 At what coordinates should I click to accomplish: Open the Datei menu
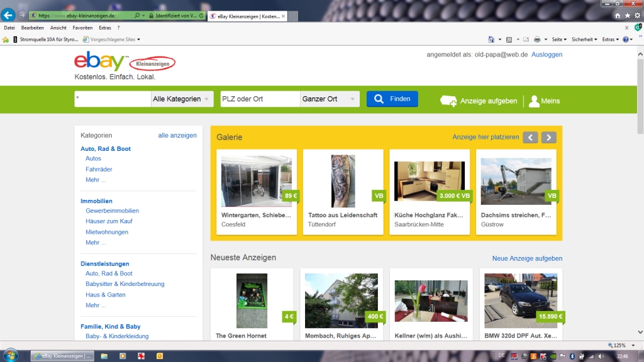pyautogui.click(x=9, y=28)
